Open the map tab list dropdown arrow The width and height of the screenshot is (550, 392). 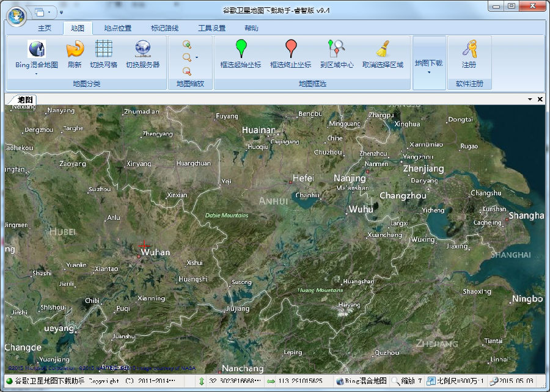[x=530, y=99]
